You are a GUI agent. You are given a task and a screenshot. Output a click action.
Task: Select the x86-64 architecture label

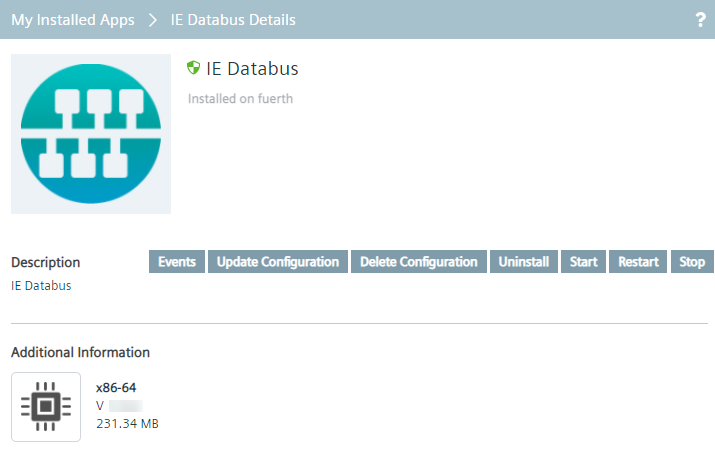[116, 387]
